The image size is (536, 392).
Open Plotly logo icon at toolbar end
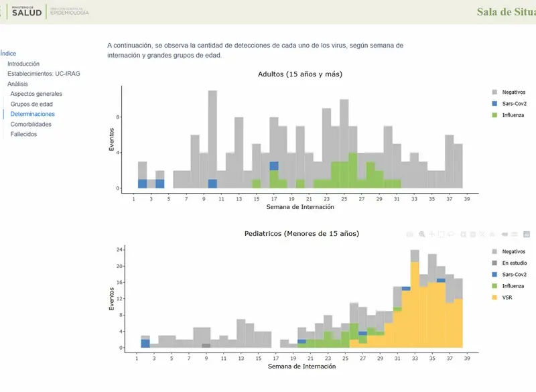pos(527,235)
